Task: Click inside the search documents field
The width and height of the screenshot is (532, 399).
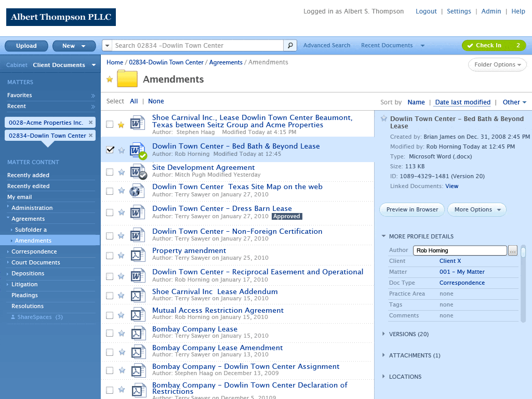Action: [x=197, y=45]
